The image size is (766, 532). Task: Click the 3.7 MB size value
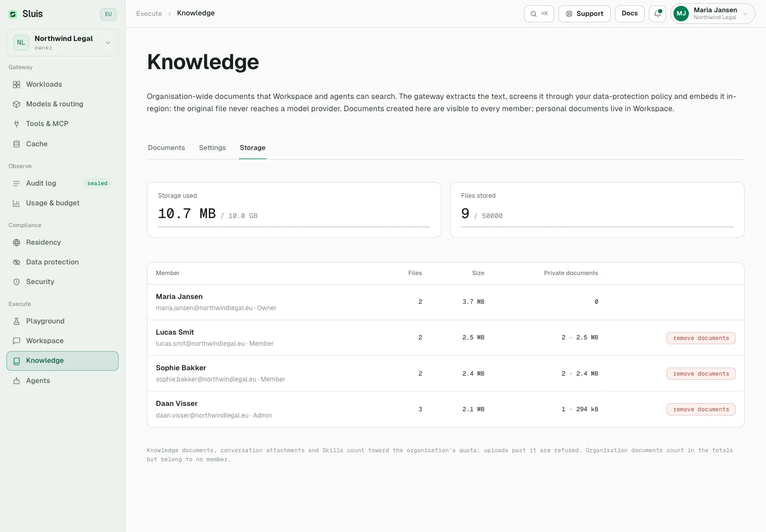pyautogui.click(x=473, y=302)
